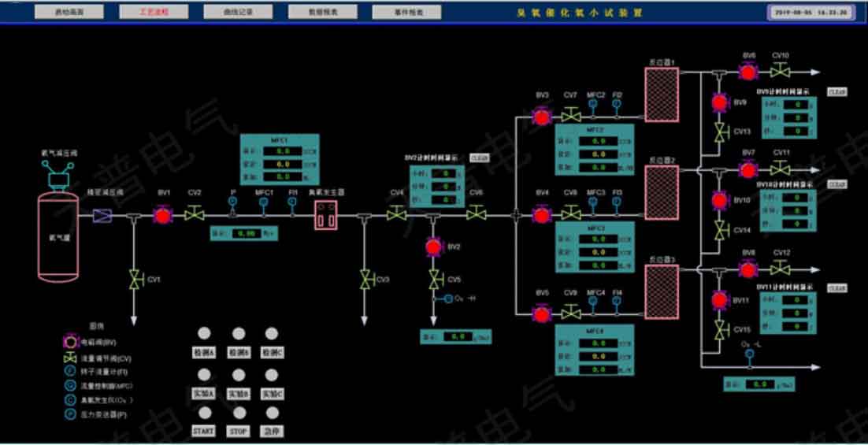
Task: Click the CV10 control valve icon
Action: tap(781, 72)
